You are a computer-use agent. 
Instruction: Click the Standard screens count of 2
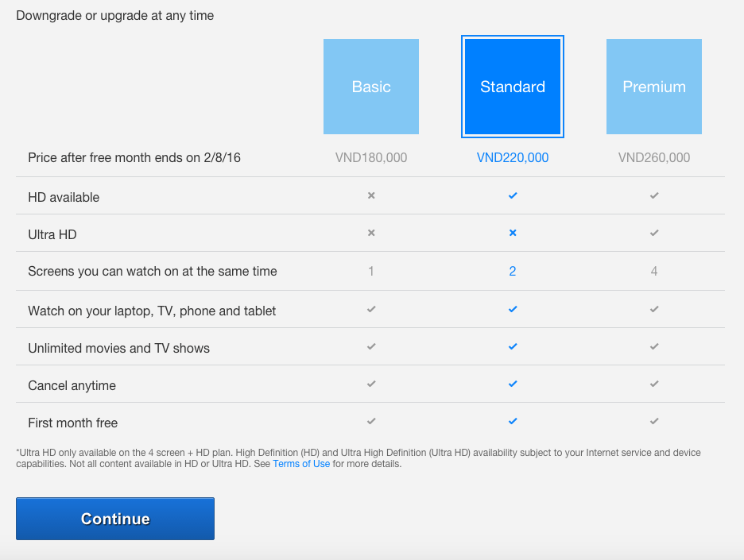[513, 271]
